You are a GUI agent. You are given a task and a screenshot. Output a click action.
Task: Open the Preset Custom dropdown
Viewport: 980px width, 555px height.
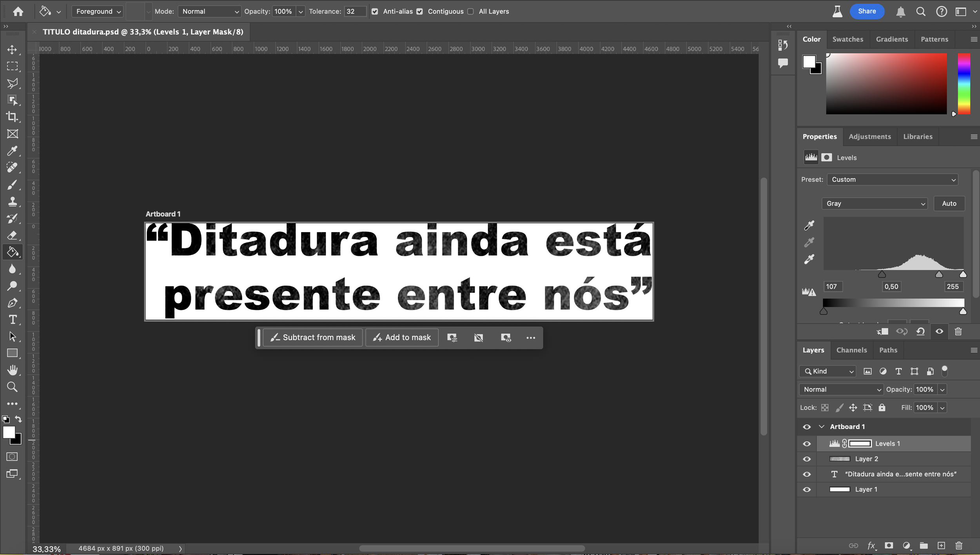[893, 180]
